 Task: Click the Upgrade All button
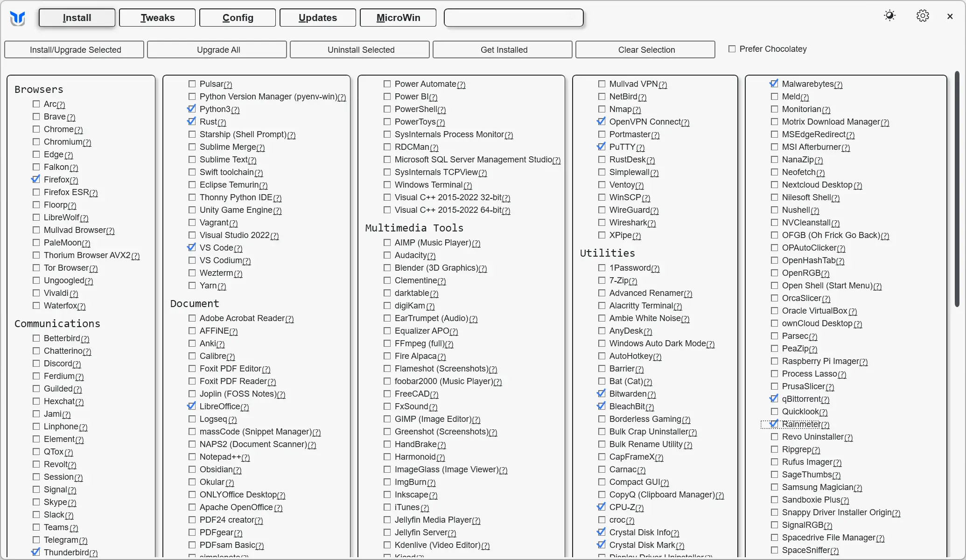(217, 49)
